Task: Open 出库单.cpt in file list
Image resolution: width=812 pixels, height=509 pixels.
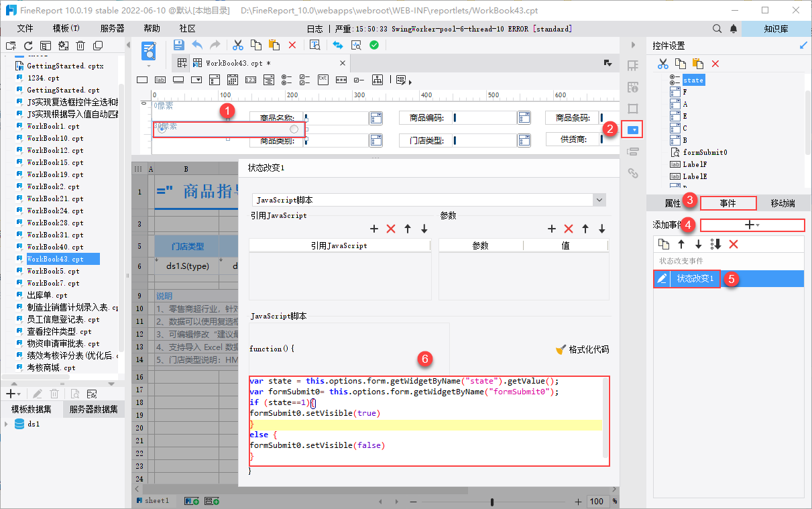Action: coord(47,295)
